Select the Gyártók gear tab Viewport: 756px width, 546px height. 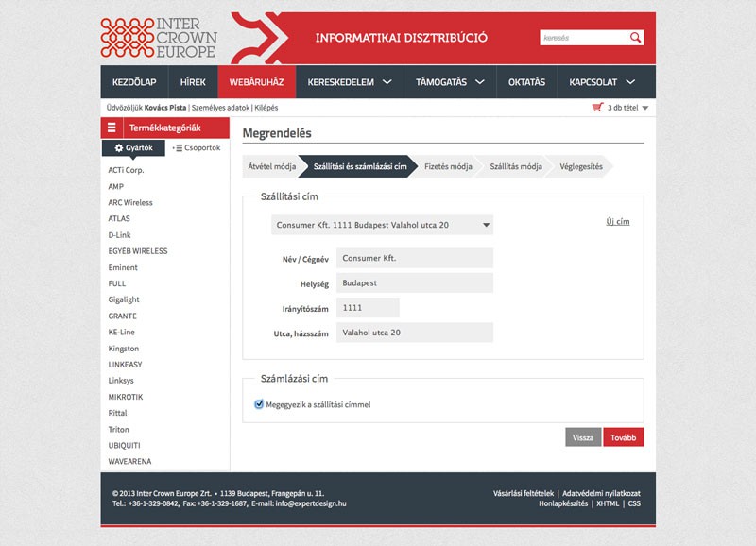(x=133, y=148)
